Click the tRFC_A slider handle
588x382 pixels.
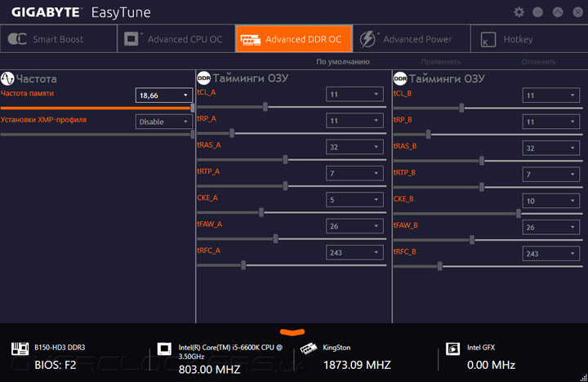(x=243, y=265)
